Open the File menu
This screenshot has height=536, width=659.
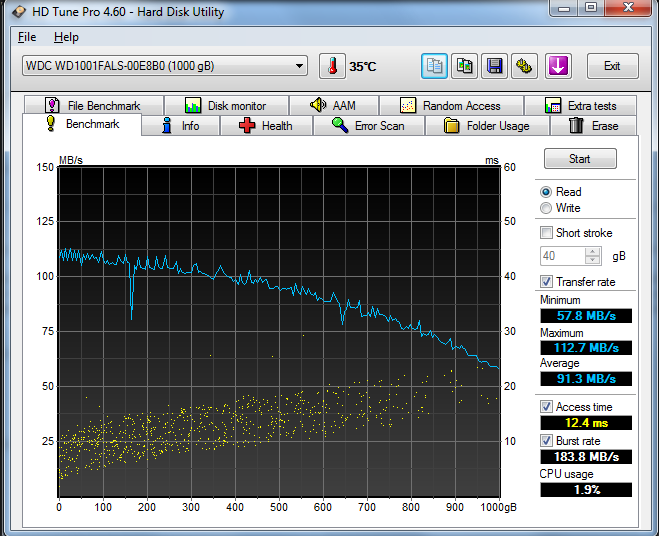point(27,37)
